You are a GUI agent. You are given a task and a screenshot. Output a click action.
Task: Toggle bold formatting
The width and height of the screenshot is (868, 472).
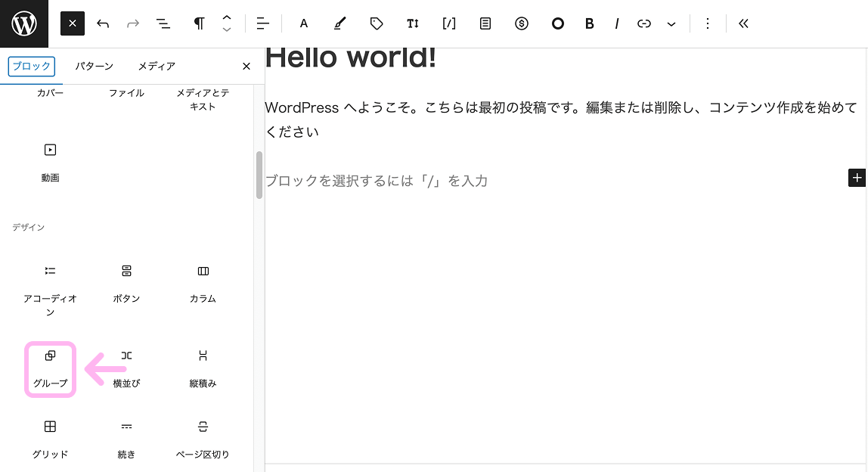pos(590,23)
